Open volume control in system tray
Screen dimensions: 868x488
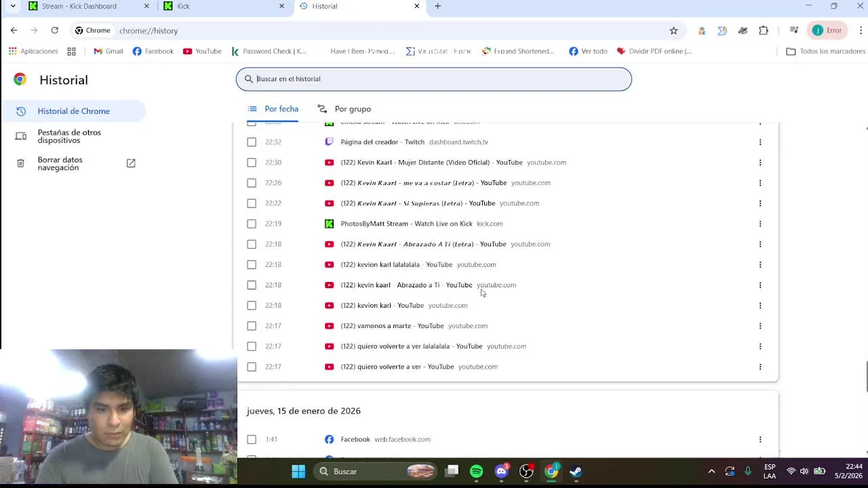tap(804, 472)
